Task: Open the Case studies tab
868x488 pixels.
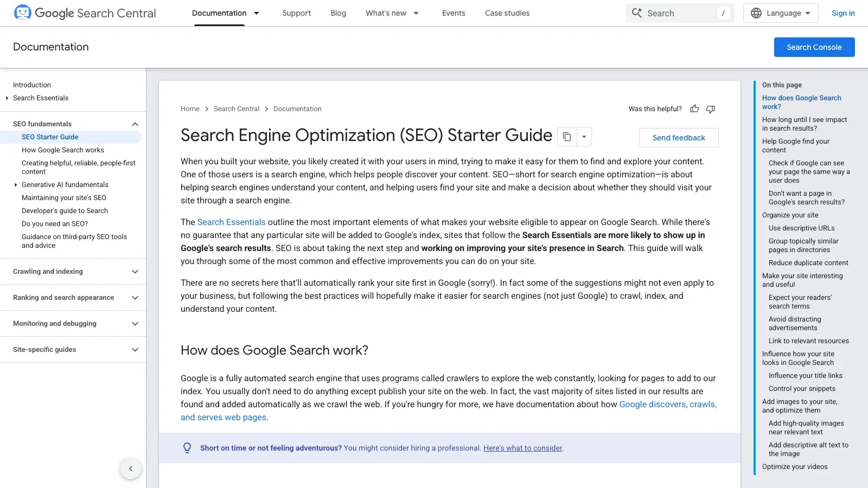Action: [x=507, y=13]
